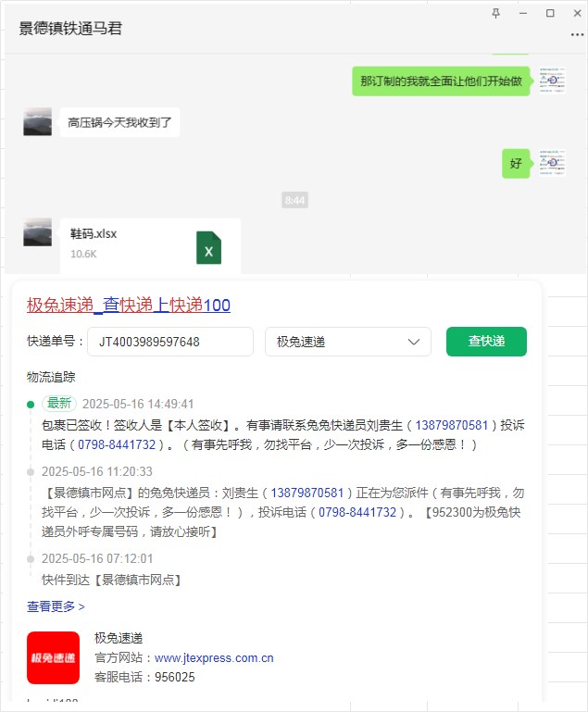The width and height of the screenshot is (588, 712).
Task: Click contact avatar beside 鞋码.xlsx file
Action: point(37,232)
